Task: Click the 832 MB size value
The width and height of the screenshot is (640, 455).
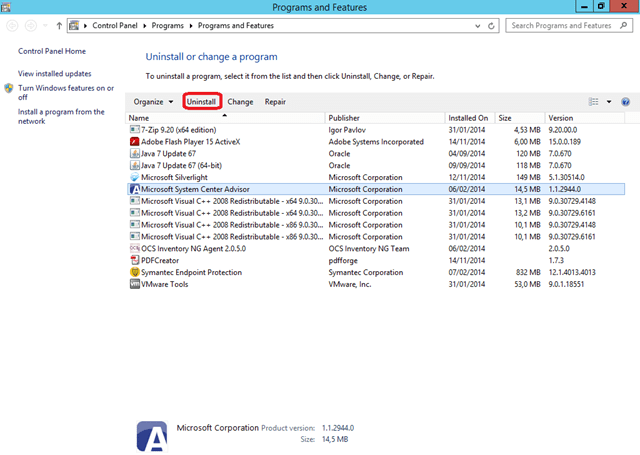Action: point(528,272)
